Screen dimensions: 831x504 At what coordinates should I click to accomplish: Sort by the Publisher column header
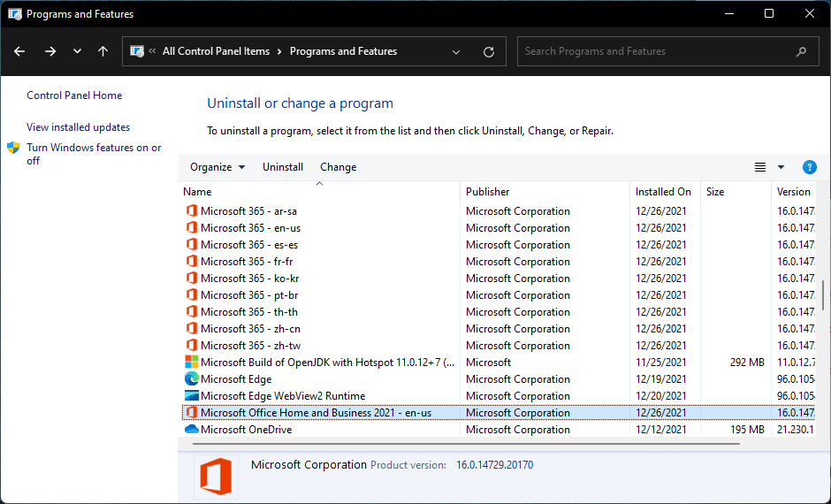pos(545,192)
